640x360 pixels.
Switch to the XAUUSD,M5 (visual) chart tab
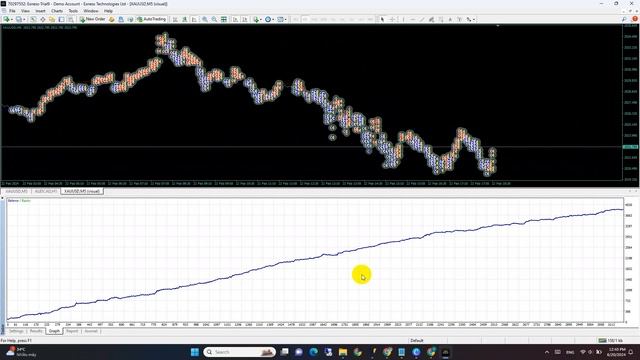coord(82,191)
